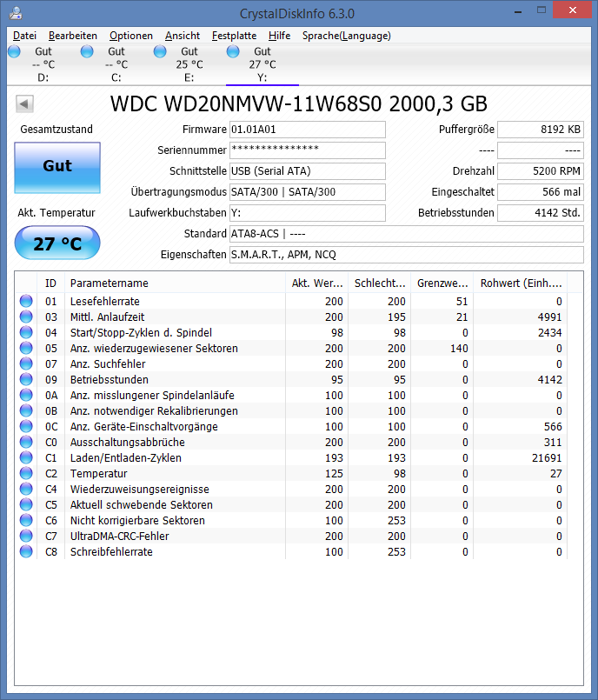Click the 27 °C temperature button

pyautogui.click(x=57, y=243)
